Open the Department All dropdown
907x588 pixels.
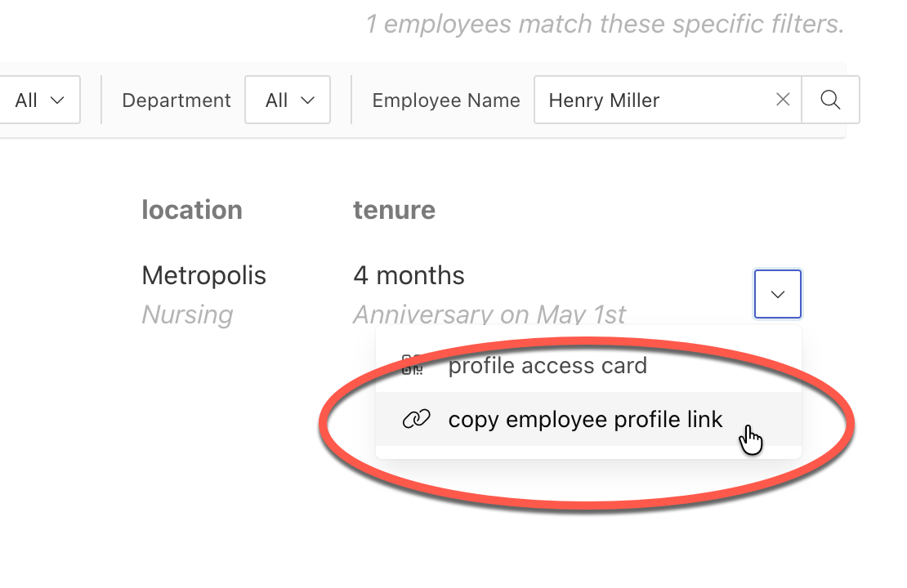[x=288, y=100]
